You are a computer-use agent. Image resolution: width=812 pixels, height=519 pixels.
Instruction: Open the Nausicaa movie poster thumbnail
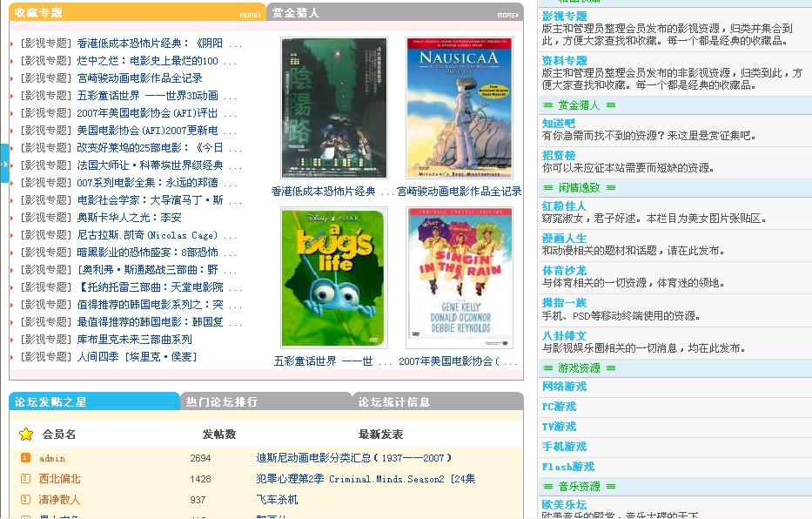[x=460, y=108]
